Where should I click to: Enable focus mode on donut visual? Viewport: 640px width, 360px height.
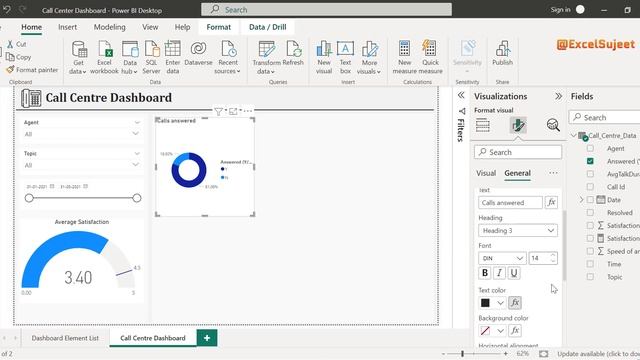click(233, 111)
